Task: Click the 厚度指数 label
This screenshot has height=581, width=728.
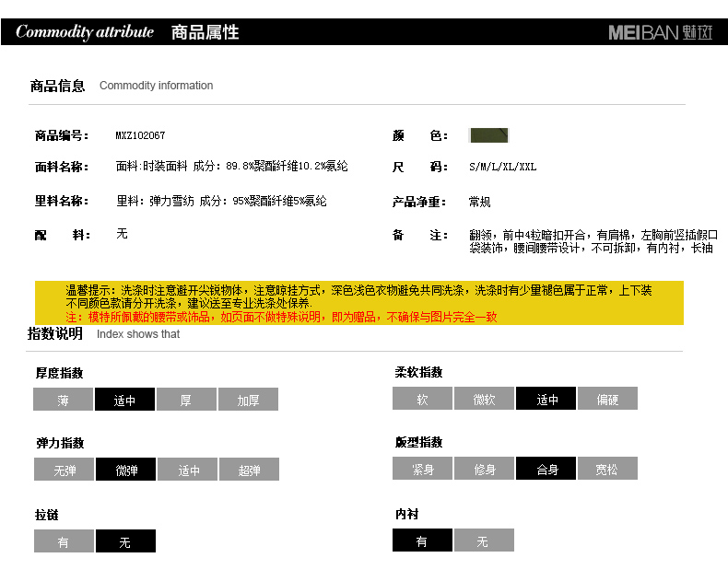Action: click(59, 373)
